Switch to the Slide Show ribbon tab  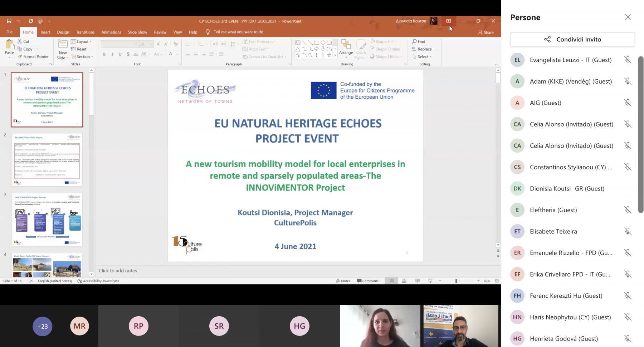click(x=138, y=32)
